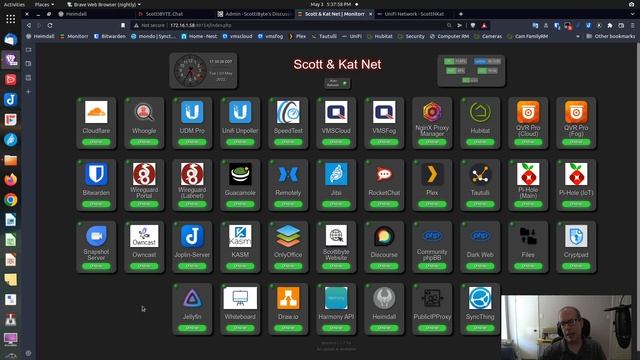Switch to the ScottiBYTE.Chat tab

tap(164, 14)
